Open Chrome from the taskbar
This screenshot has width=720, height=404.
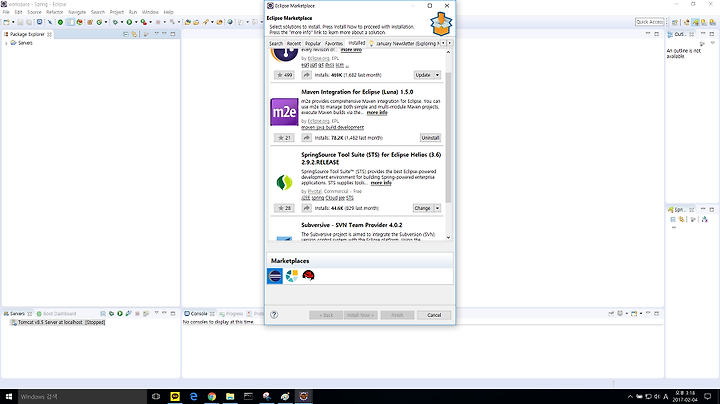pyautogui.click(x=212, y=396)
